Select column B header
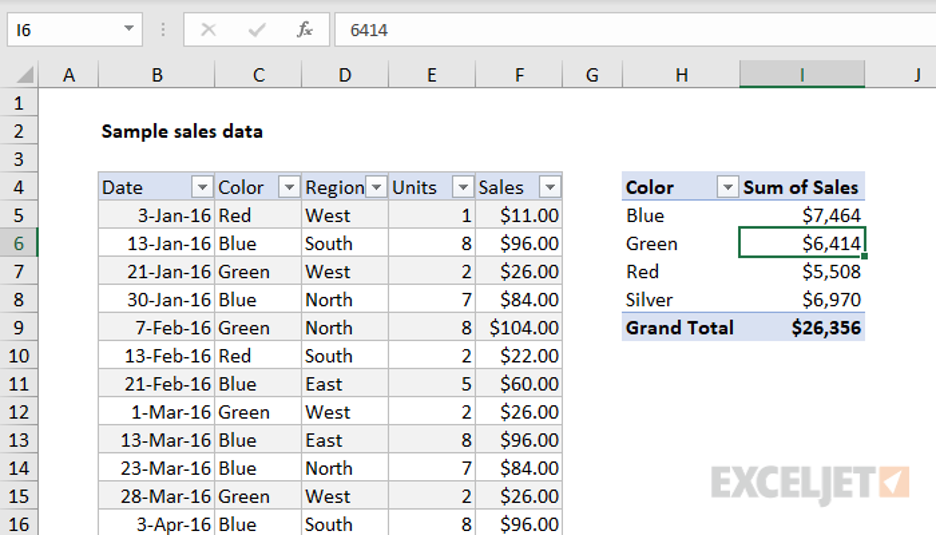This screenshot has width=936, height=536. 156,75
